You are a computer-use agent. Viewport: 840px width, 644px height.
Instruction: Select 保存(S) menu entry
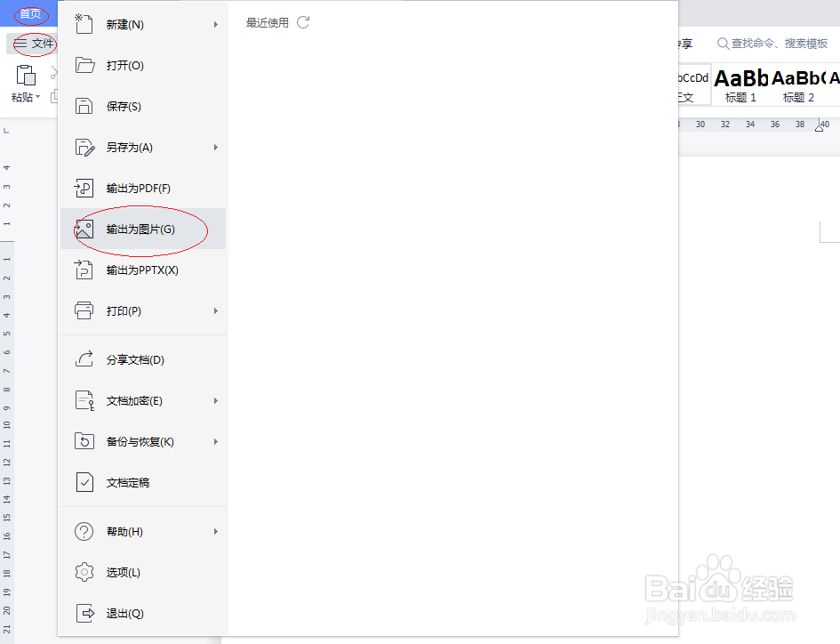click(143, 106)
